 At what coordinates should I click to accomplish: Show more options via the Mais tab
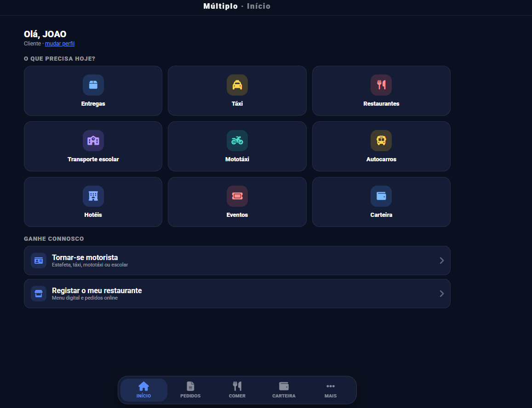[x=331, y=390]
